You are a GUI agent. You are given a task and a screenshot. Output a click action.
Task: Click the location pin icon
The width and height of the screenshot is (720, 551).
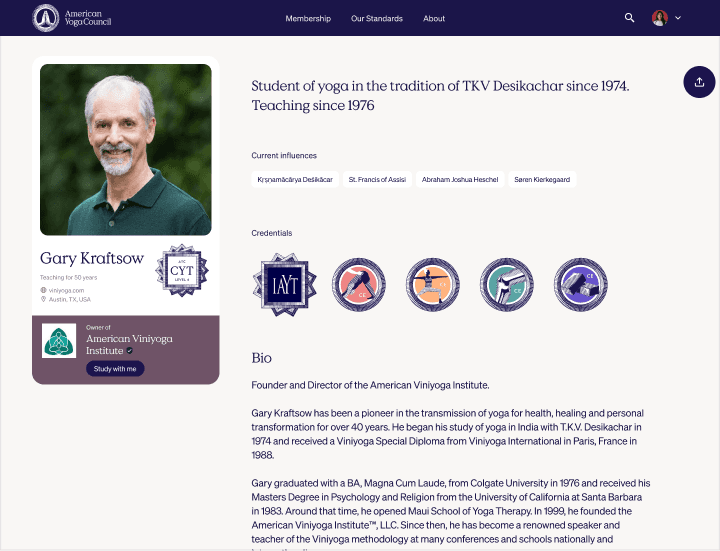point(43,299)
